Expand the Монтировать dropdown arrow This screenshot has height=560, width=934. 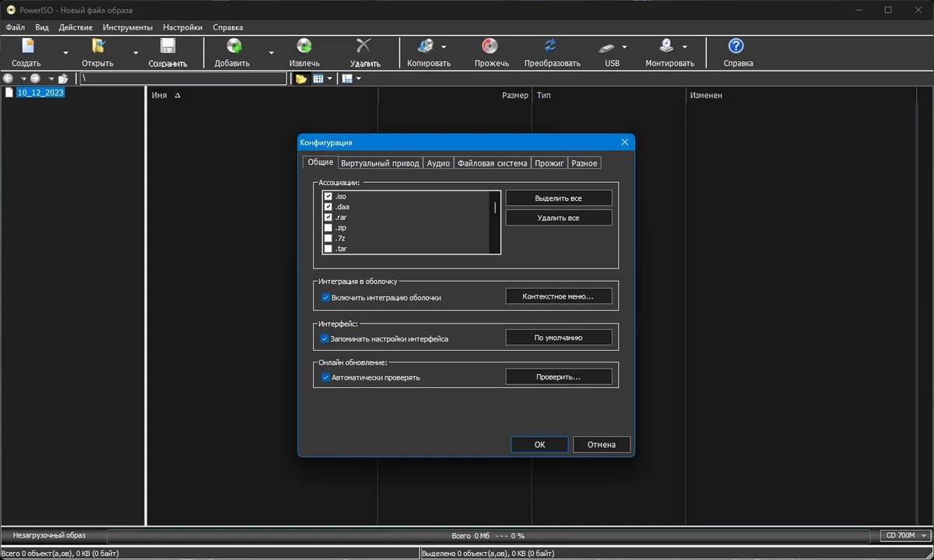pyautogui.click(x=684, y=47)
